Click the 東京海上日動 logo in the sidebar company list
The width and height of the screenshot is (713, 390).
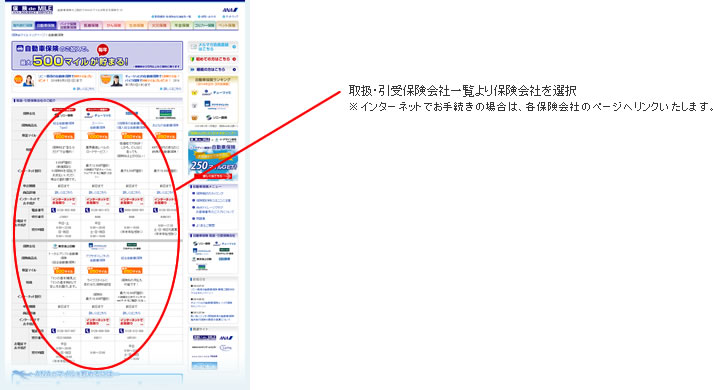[201, 259]
